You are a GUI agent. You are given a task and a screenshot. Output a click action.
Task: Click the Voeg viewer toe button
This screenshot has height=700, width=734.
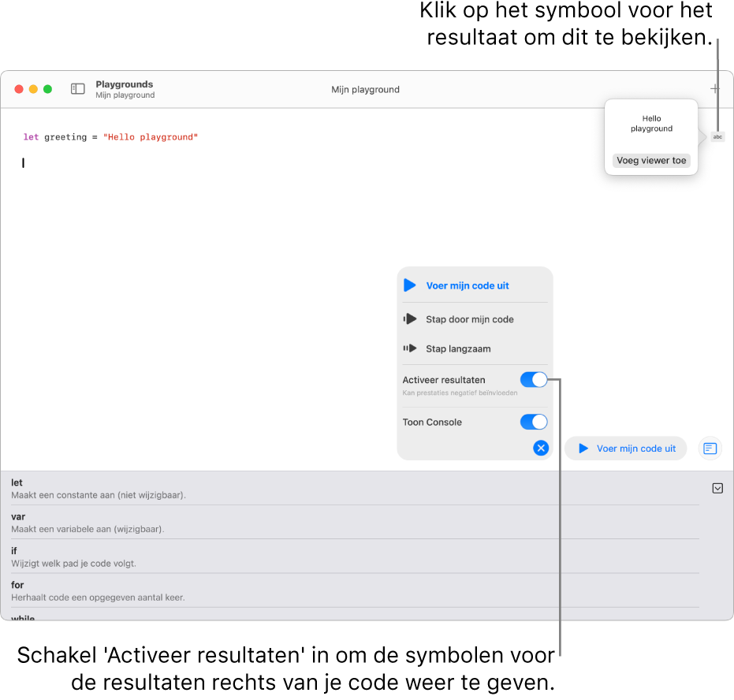coord(650,161)
